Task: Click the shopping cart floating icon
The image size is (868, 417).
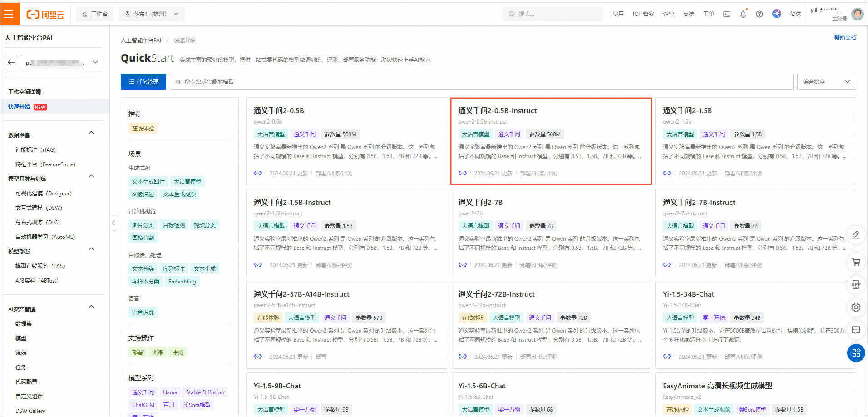Action: click(856, 262)
